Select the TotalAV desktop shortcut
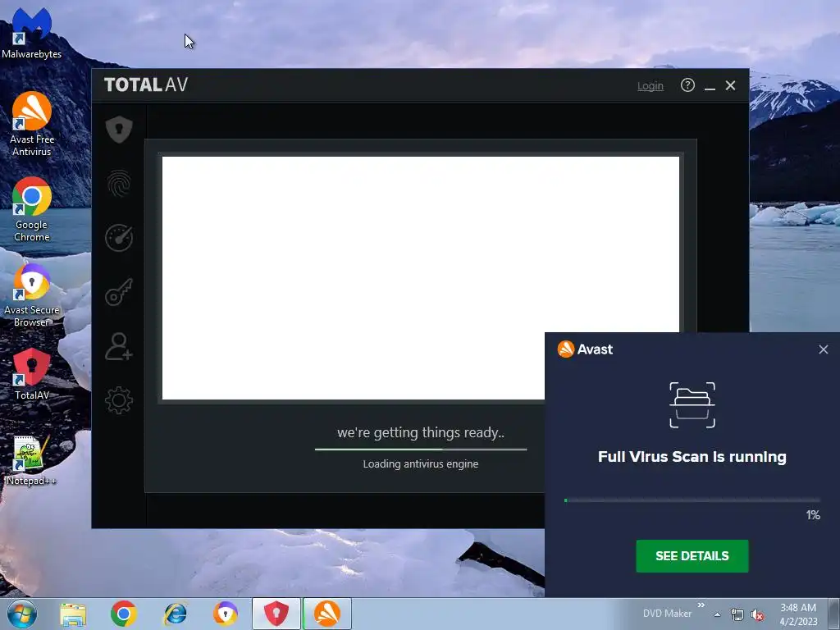This screenshot has width=840, height=630. tap(32, 374)
